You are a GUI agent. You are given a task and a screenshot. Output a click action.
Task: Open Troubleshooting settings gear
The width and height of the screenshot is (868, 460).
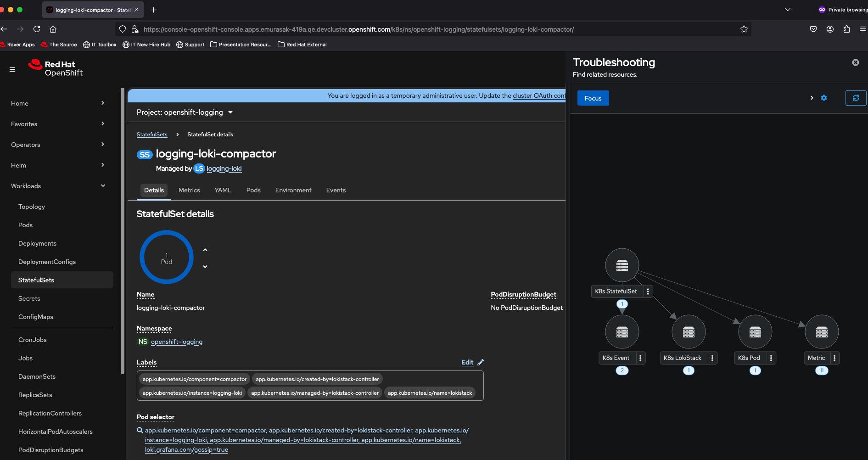click(x=824, y=98)
